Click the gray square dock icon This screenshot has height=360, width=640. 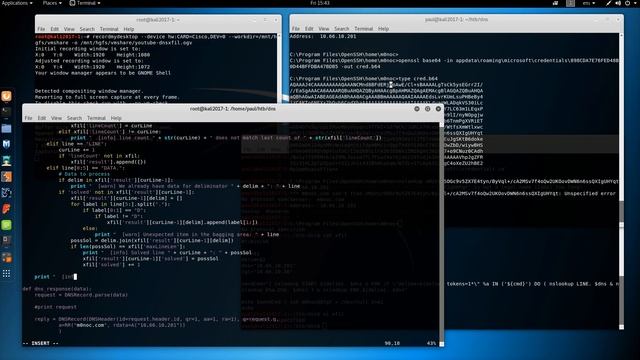[7, 241]
